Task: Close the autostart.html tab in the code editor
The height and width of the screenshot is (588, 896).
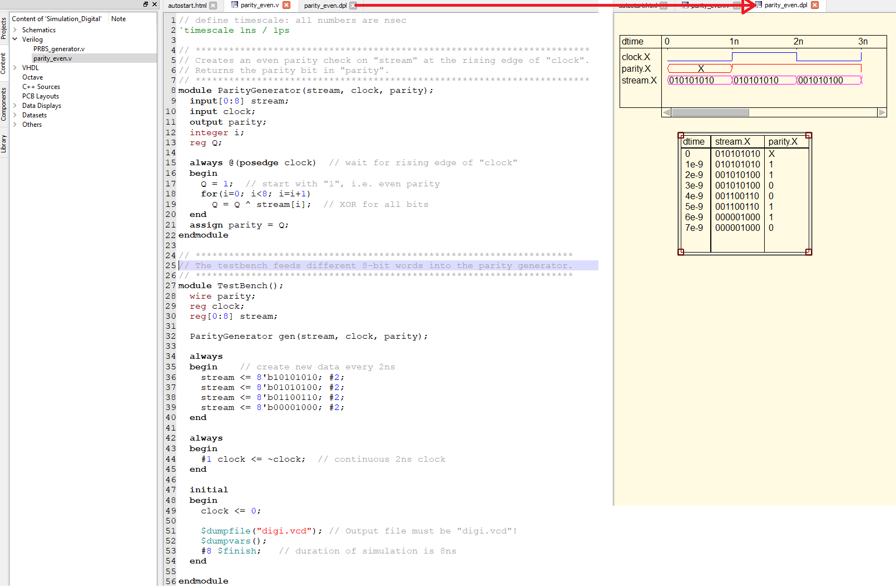Action: coord(213,6)
